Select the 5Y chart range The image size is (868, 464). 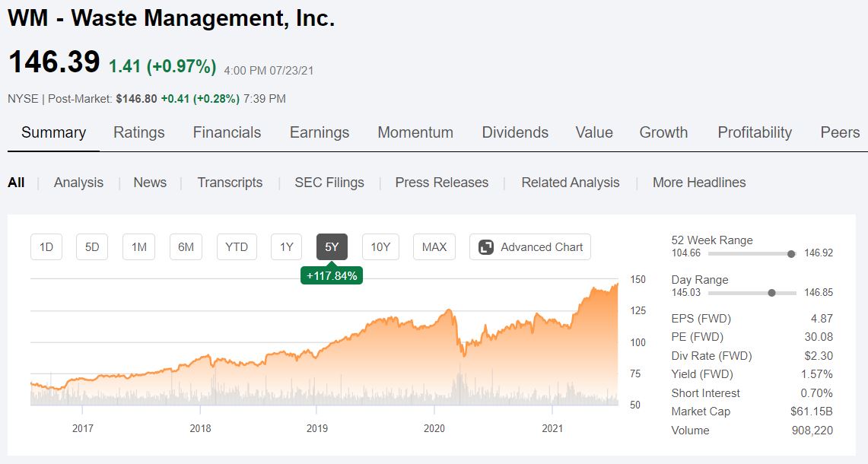(332, 247)
